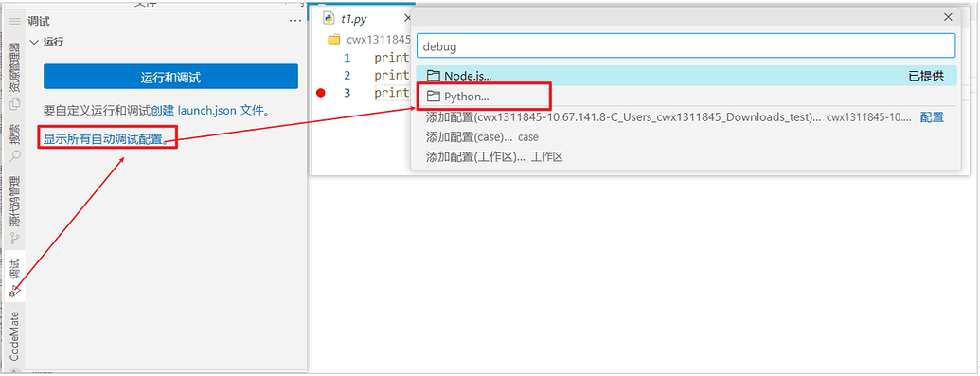Click the Python file icon on t1.py tab

tap(329, 18)
